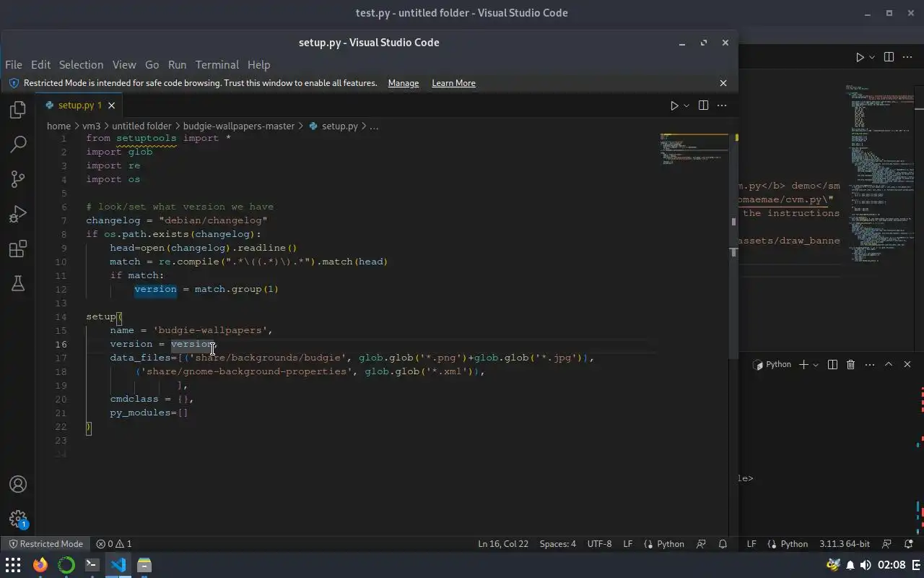Viewport: 924px width, 578px height.
Task: Close the setup.py editor tab
Action: click(111, 105)
